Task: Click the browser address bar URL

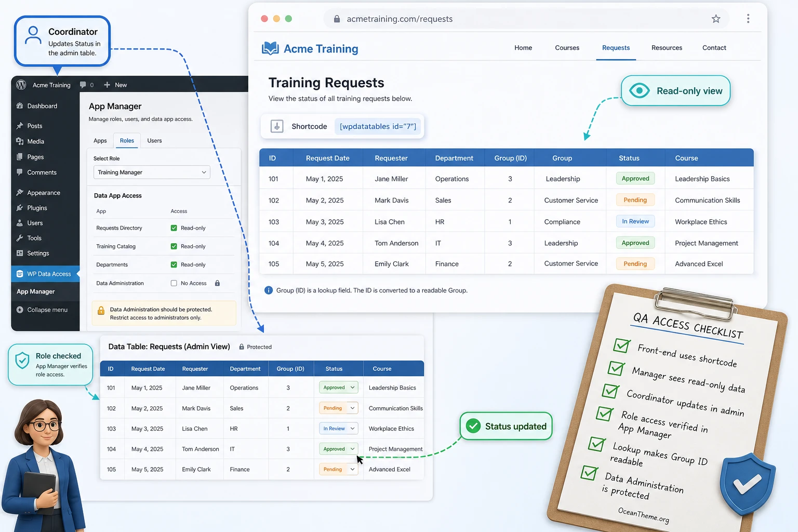Action: point(400,19)
